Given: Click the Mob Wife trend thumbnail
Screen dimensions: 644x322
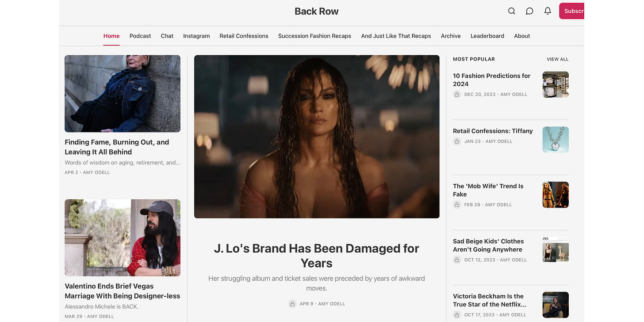Looking at the screenshot, I should [556, 195].
